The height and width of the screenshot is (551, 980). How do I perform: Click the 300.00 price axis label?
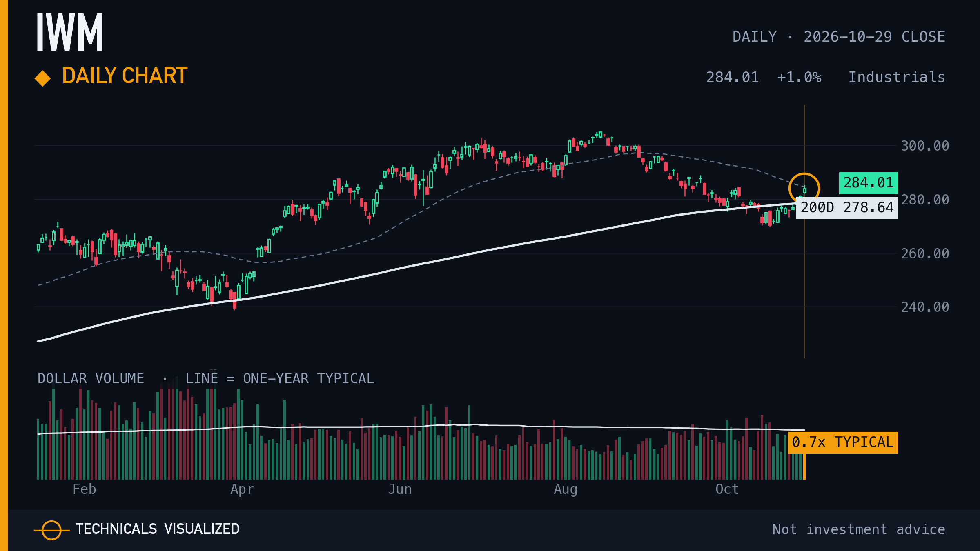tap(925, 146)
